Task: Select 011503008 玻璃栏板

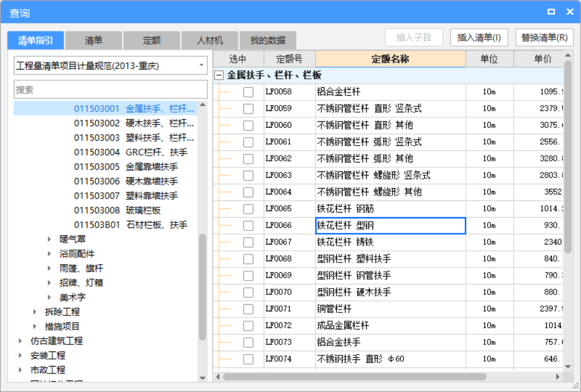Action: (117, 210)
